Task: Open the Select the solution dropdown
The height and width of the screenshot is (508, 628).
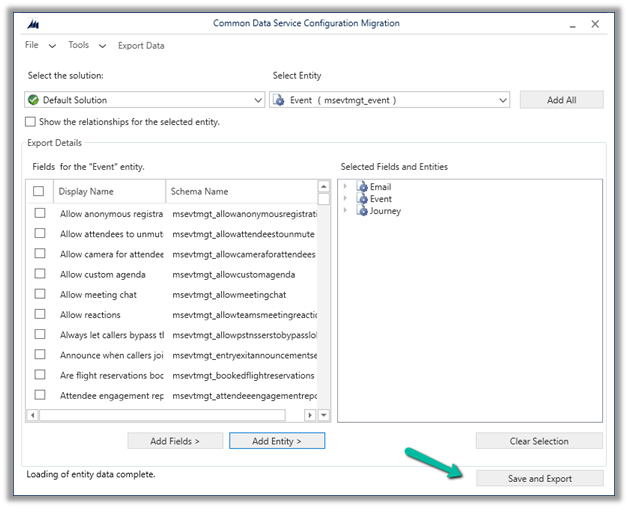Action: 258,100
